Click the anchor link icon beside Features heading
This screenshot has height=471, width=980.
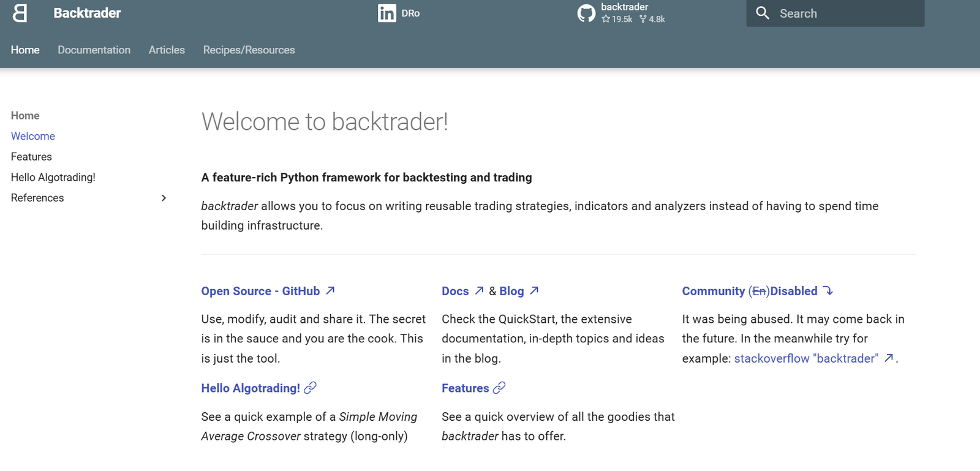pyautogui.click(x=499, y=388)
